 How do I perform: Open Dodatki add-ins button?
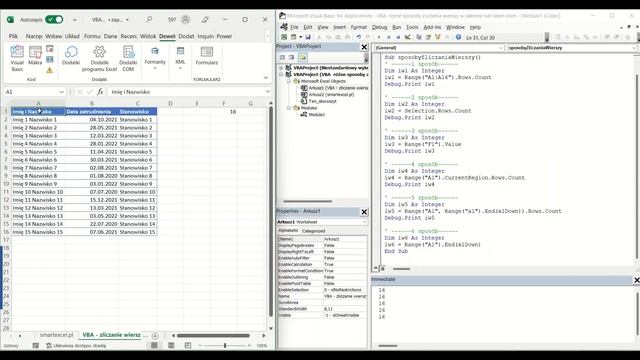71,56
